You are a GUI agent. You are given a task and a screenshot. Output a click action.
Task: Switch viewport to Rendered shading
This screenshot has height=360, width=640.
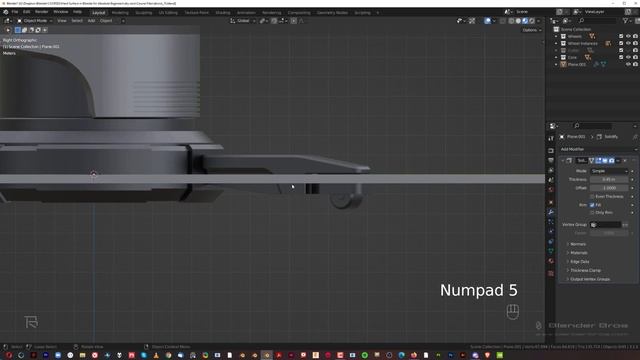(x=532, y=21)
